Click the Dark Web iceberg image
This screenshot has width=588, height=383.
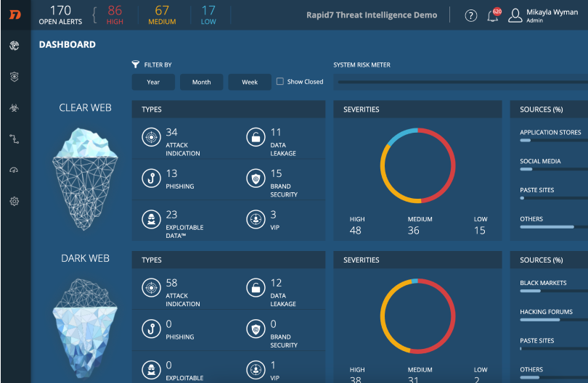(x=85, y=329)
